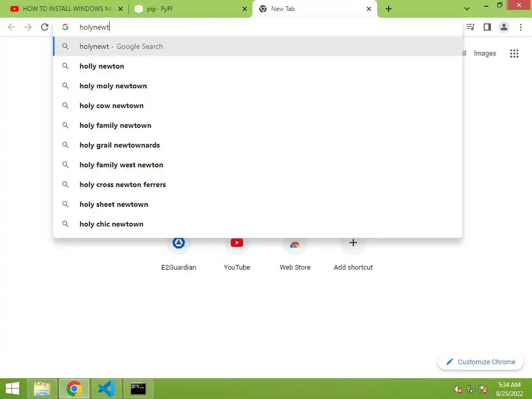The image size is (532, 399).
Task: Open the Windows Start button
Action: (12, 389)
